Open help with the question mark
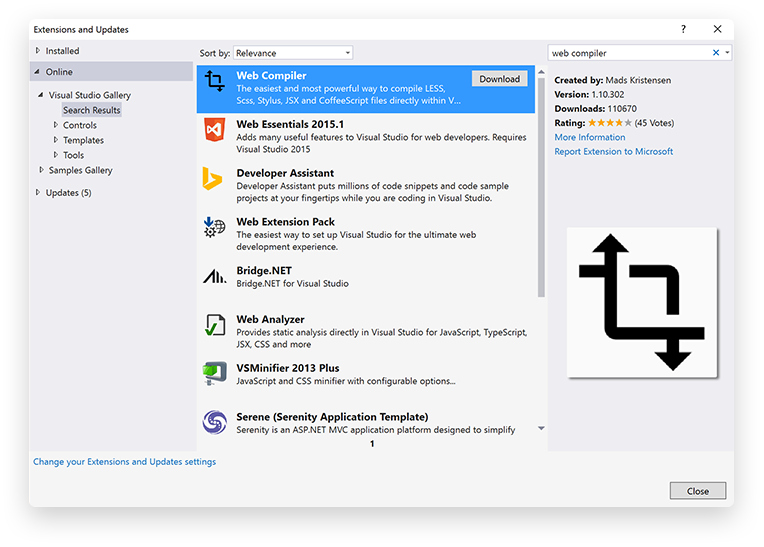Image resolution: width=764 pixels, height=547 pixels. (683, 29)
